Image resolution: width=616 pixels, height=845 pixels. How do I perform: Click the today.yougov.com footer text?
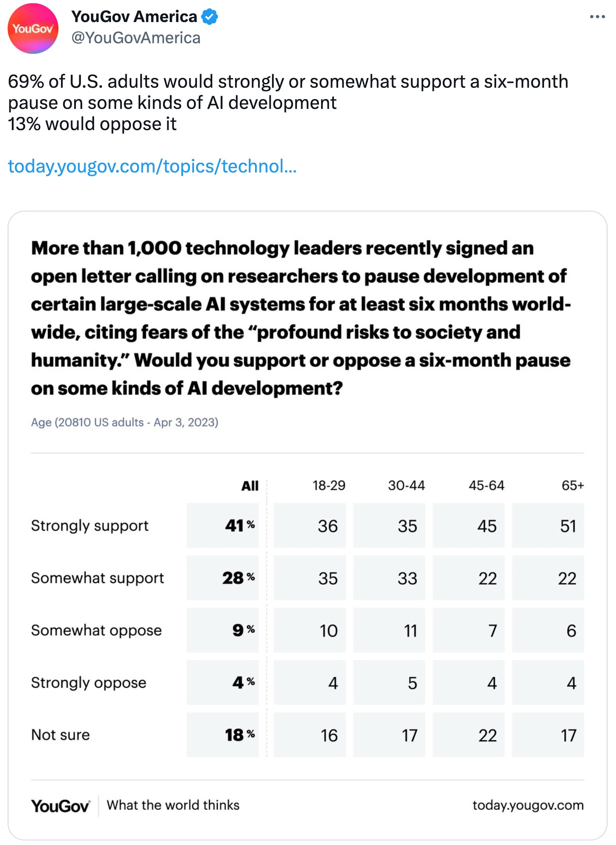pos(528,805)
